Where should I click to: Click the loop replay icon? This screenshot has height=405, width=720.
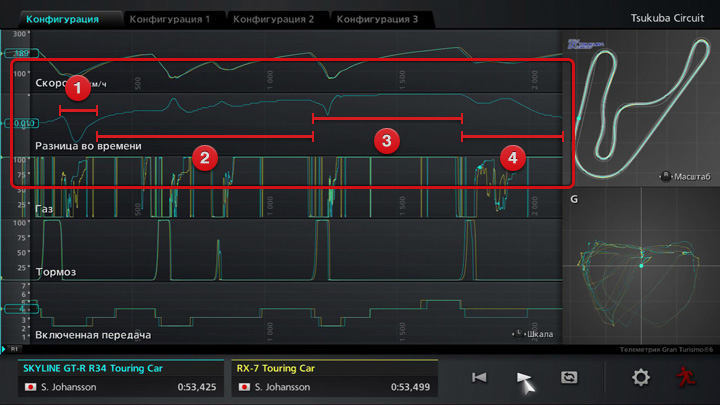coord(569,377)
